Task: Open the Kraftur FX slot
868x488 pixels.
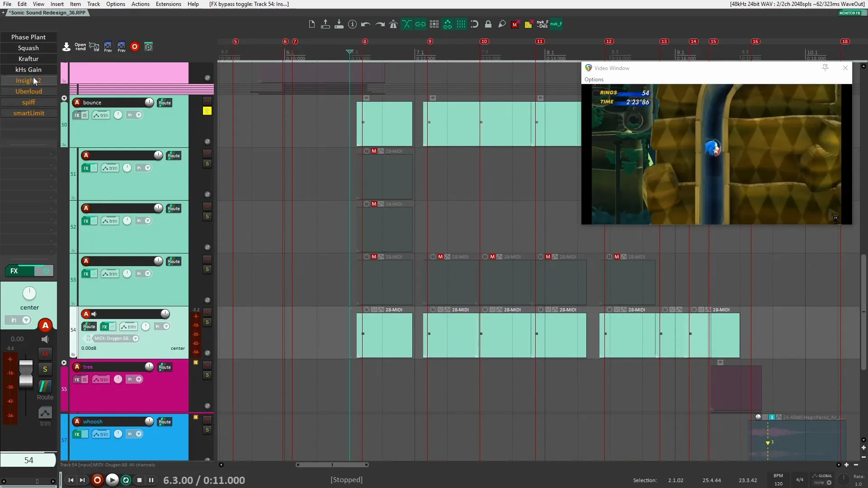Action: point(28,59)
